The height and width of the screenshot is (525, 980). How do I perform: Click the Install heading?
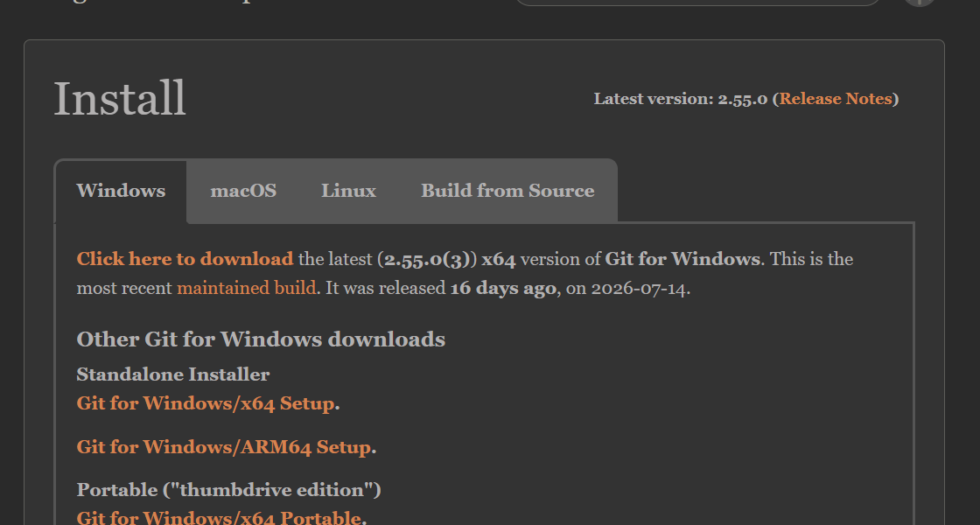click(x=119, y=98)
